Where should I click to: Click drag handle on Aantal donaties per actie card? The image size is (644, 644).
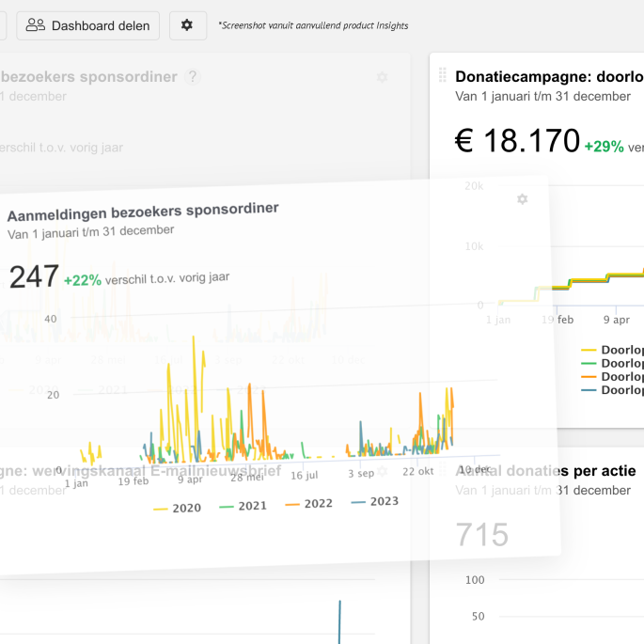click(x=442, y=470)
